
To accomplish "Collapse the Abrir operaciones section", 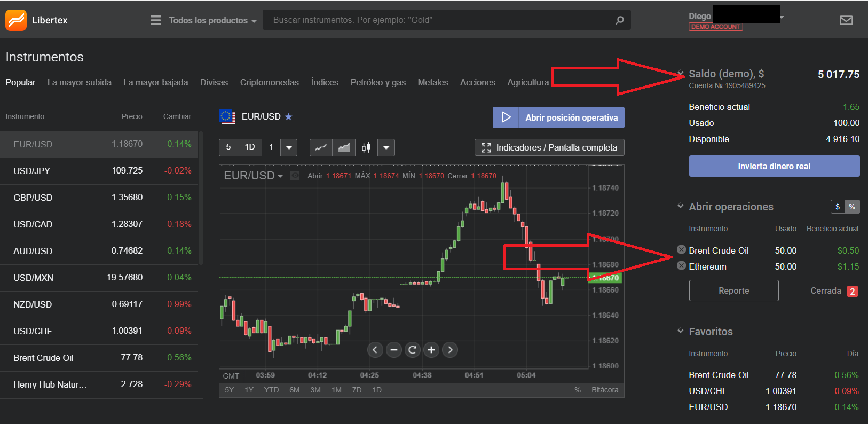I will tap(681, 206).
